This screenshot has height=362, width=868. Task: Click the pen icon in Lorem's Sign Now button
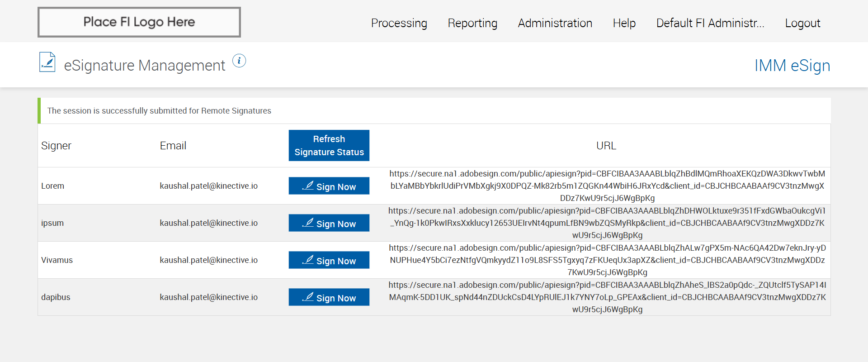pyautogui.click(x=308, y=186)
